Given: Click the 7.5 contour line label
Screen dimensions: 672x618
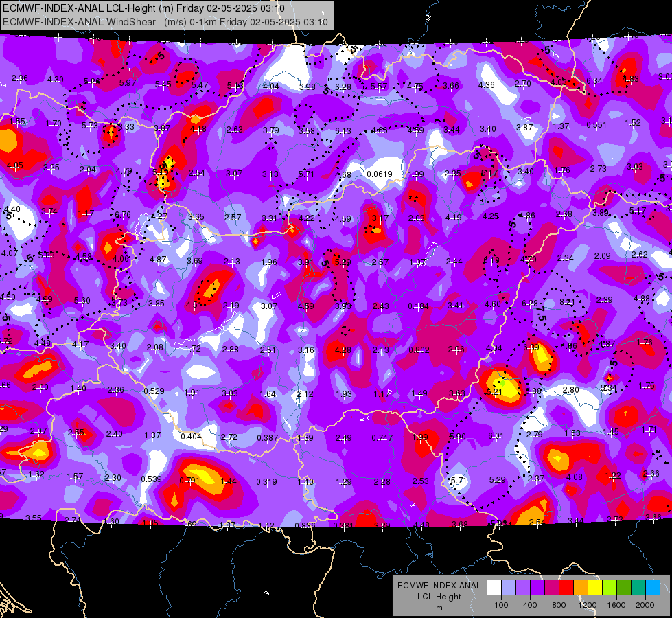Looking at the screenshot, I should [x=542, y=314].
